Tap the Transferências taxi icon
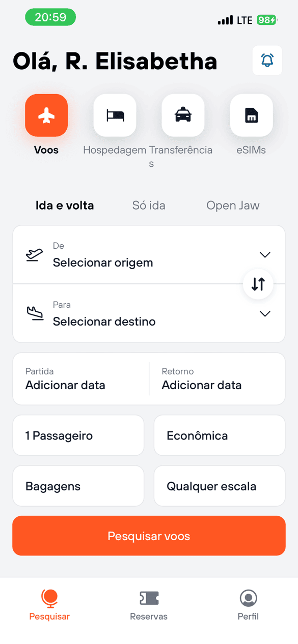Screen dimensions: 298x644 pyautogui.click(x=183, y=115)
